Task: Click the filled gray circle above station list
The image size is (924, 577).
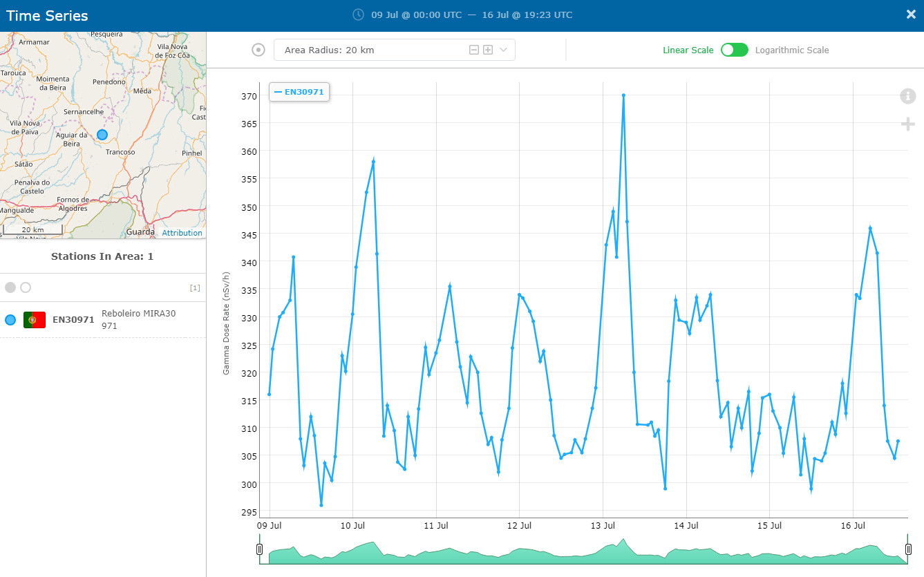Action: 10,287
